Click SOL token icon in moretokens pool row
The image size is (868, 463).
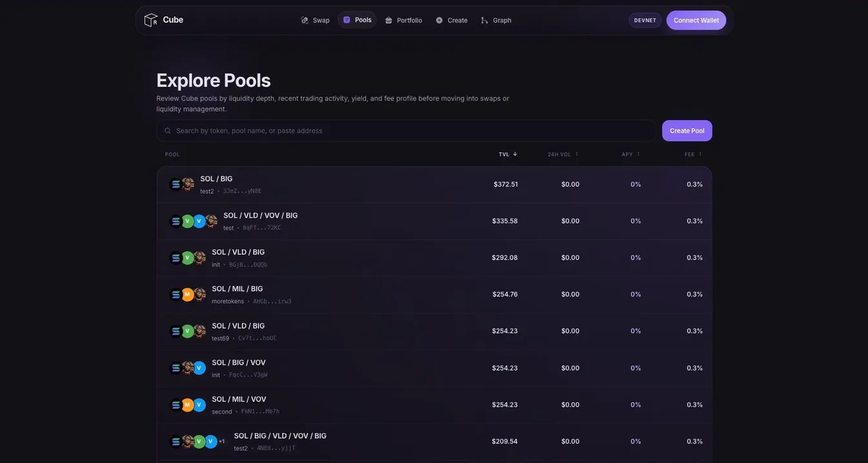point(176,295)
